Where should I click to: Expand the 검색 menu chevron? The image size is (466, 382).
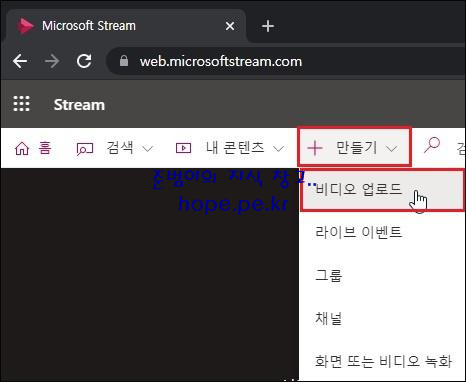pyautogui.click(x=147, y=149)
